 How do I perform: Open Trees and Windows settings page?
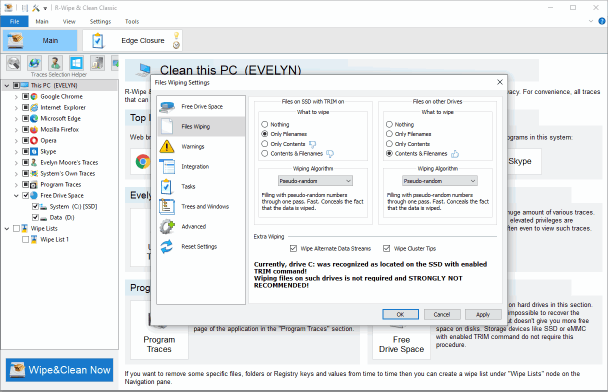coord(201,206)
